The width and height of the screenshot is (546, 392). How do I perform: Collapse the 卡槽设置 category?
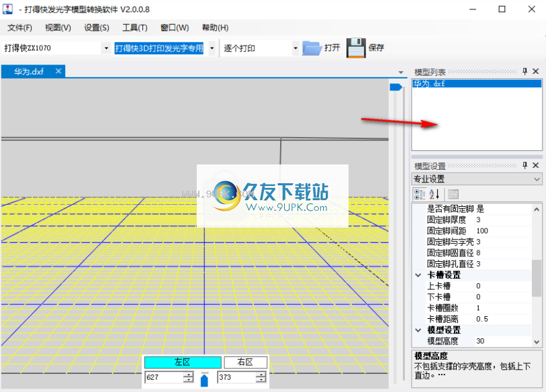click(x=418, y=275)
